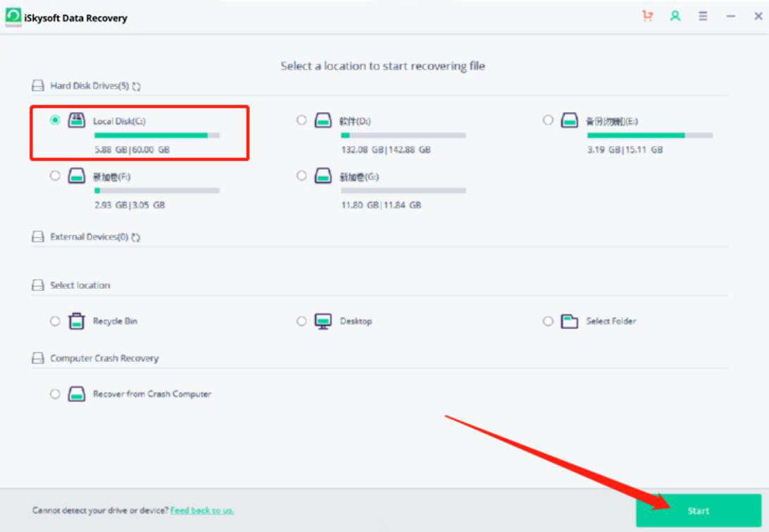Click the Desktop label
Image resolution: width=769 pixels, height=532 pixels.
(x=356, y=321)
